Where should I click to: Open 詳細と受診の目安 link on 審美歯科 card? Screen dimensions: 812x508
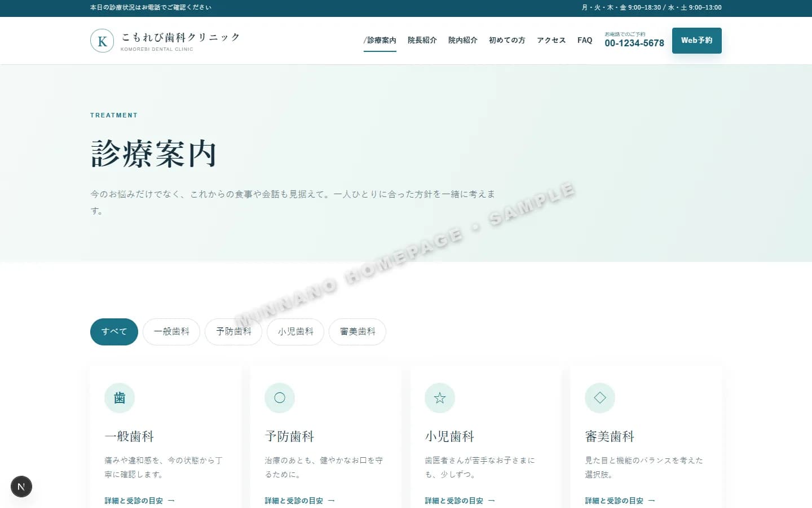pyautogui.click(x=620, y=501)
